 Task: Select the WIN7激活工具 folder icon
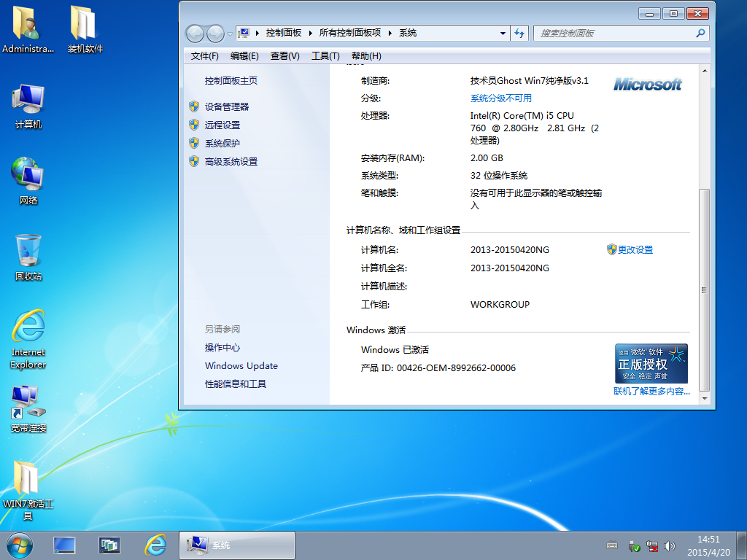(x=28, y=491)
